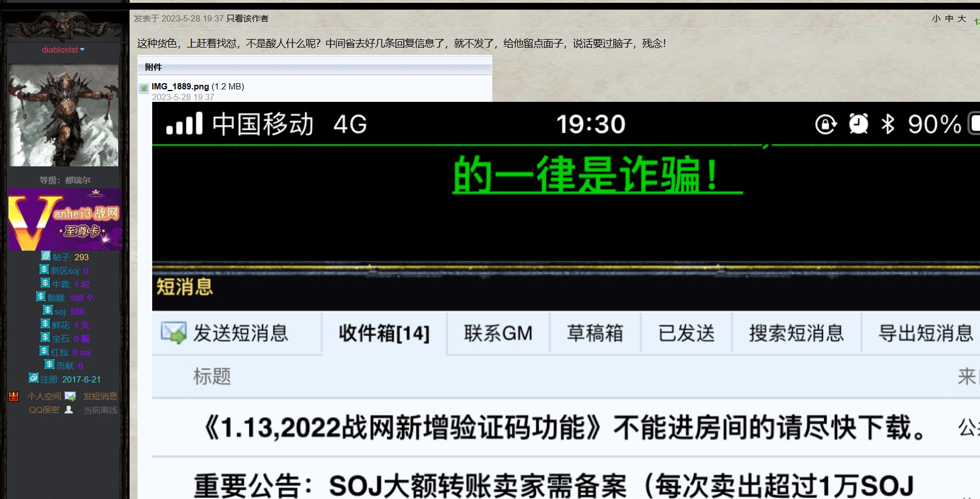980x499 pixels.
Task: Set font size to 大
Action: click(962, 19)
